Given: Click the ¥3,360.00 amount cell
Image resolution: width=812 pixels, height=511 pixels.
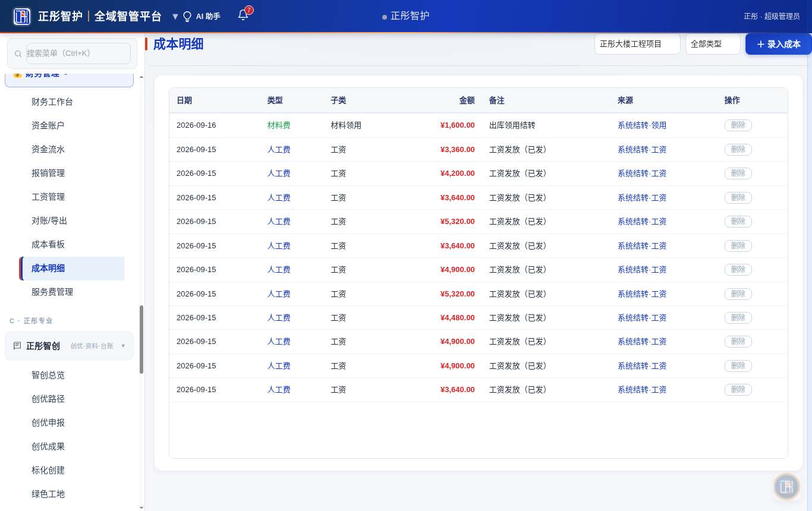Looking at the screenshot, I should 458,150.
